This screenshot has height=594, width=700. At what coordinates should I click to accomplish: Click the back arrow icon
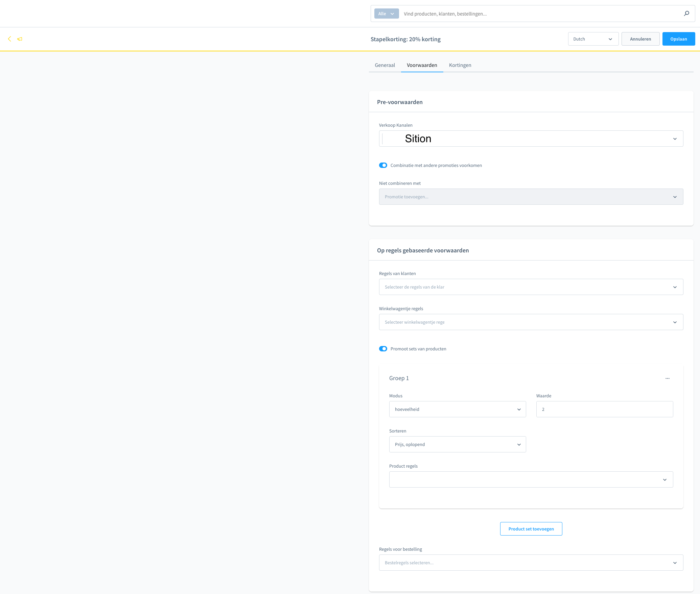(9, 39)
